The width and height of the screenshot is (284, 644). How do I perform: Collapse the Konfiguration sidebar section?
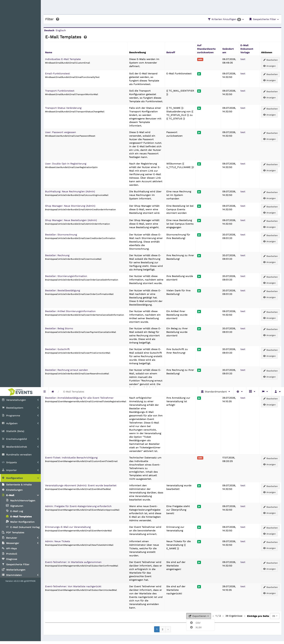(x=20, y=478)
